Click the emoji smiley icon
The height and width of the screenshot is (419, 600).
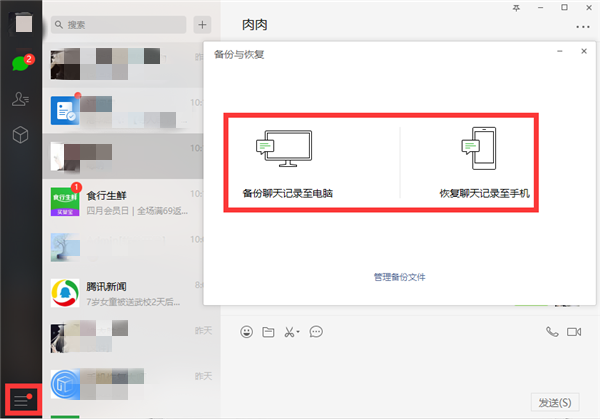[x=246, y=331]
